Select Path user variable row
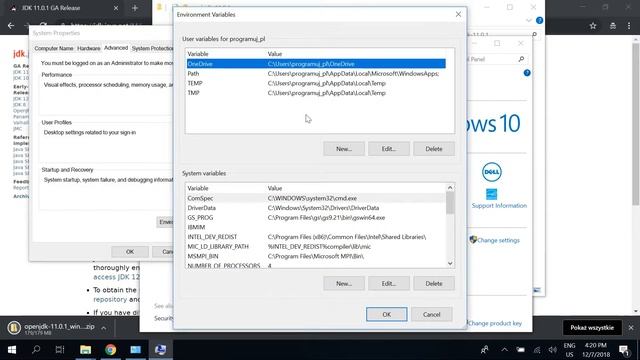This screenshot has height=360, width=640. tap(316, 74)
